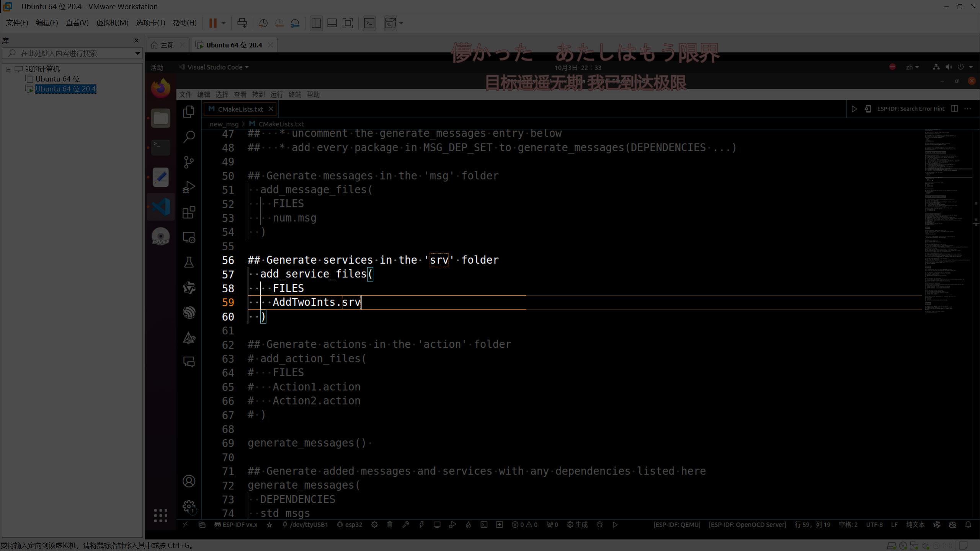
Task: Open Run and Debug view
Action: pyautogui.click(x=189, y=187)
